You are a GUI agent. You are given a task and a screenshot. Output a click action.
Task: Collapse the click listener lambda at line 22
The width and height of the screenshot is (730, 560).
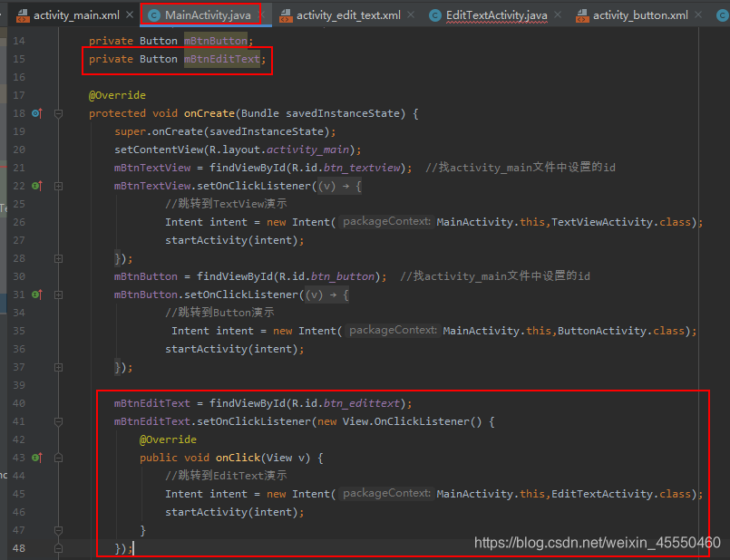(57, 185)
